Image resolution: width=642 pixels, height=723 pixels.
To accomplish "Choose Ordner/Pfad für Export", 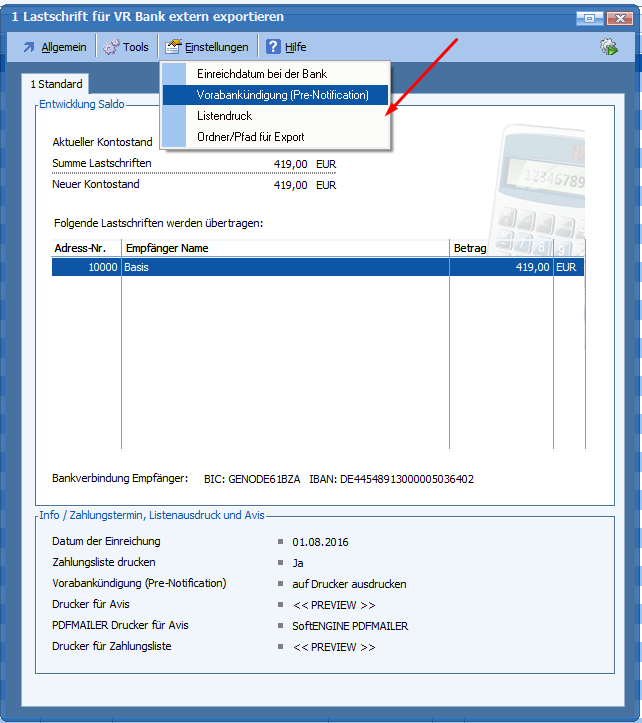I will [251, 137].
